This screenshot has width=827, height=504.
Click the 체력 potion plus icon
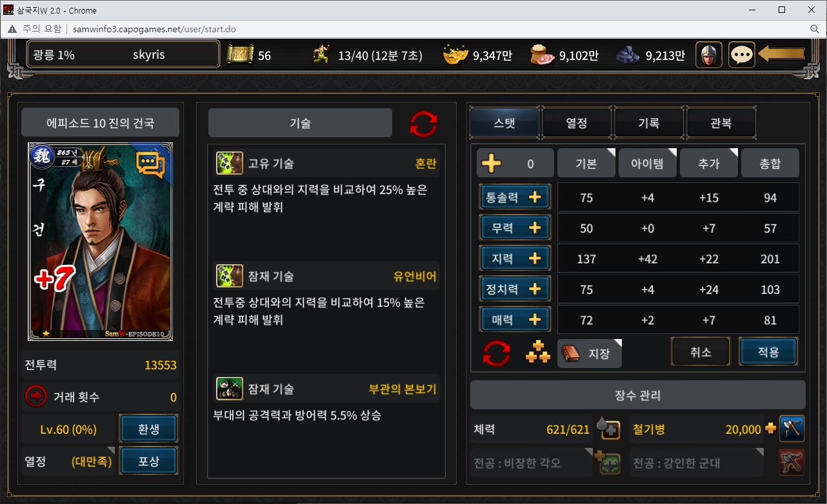(610, 429)
